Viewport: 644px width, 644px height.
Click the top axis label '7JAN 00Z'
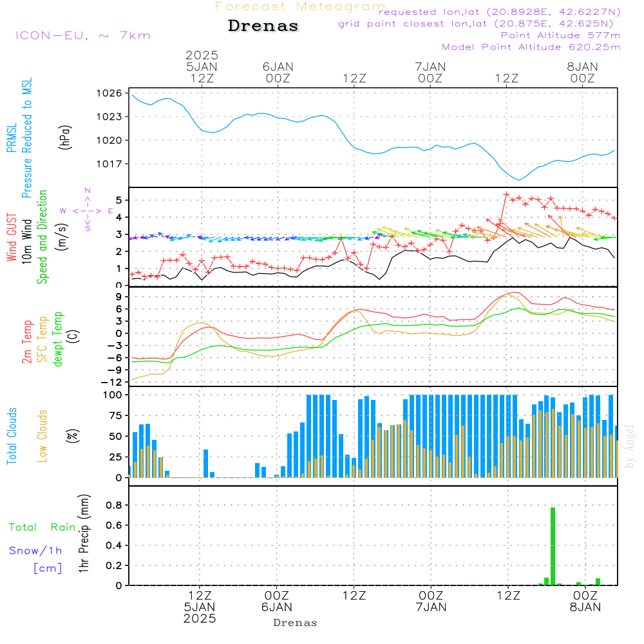tap(430, 72)
